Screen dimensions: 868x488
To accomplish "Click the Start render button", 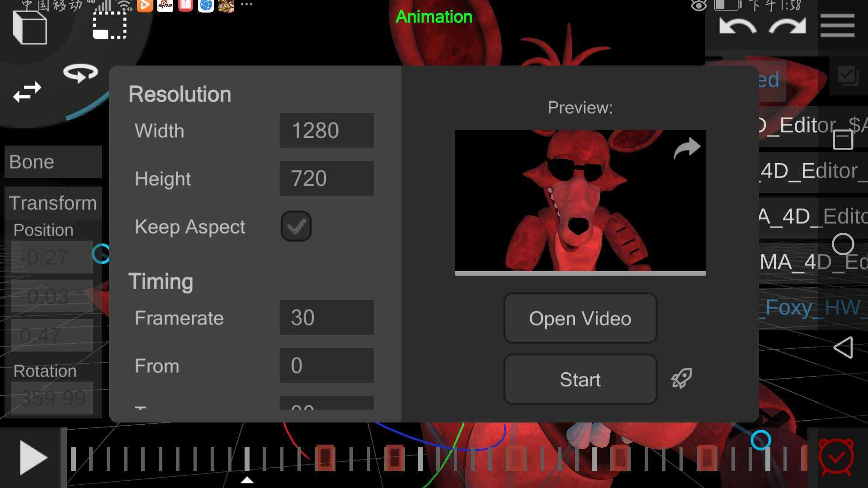I will [580, 379].
